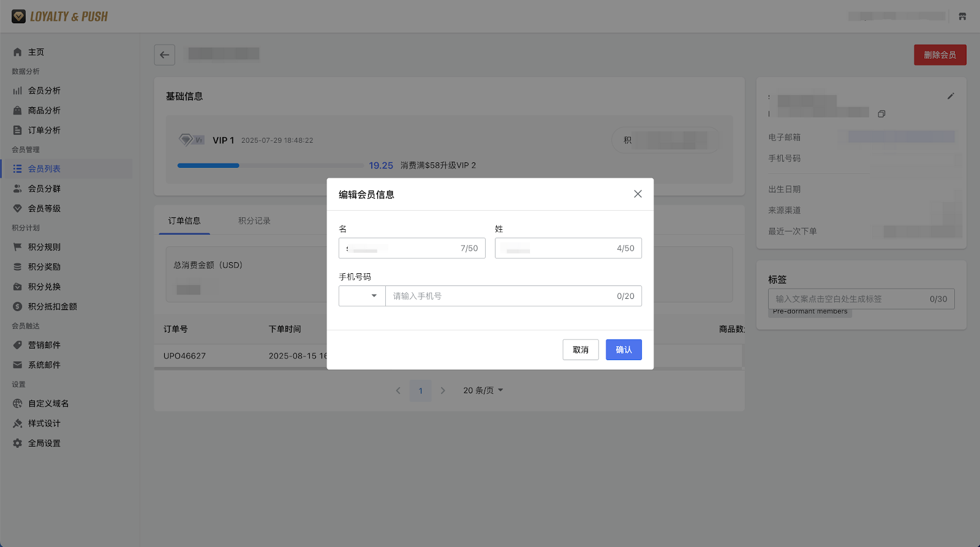Screen dimensions: 980x547
Task: Open 营销邮件 page
Action: coord(44,345)
